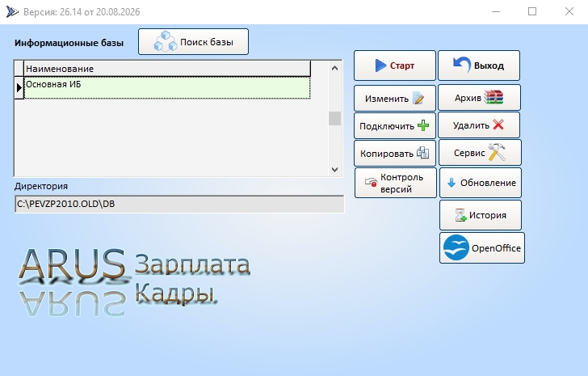Click the stacked books archive icon
588x376 pixels.
(493, 97)
